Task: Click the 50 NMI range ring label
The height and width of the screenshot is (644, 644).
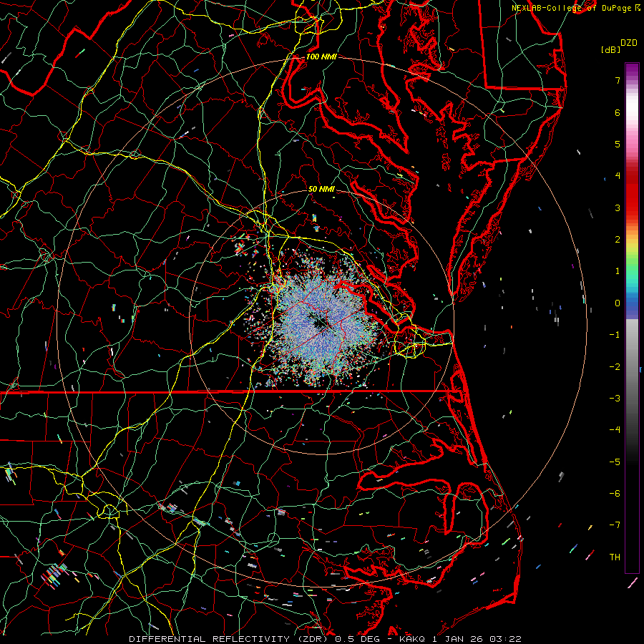Action: coord(321,189)
